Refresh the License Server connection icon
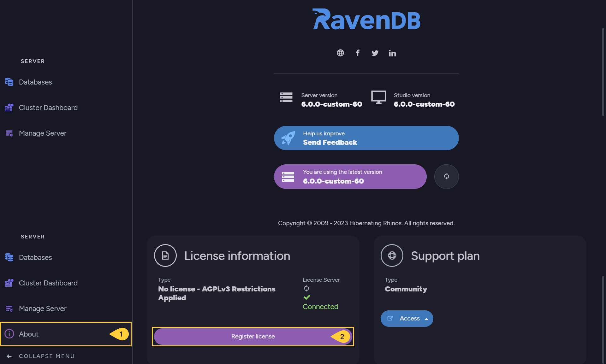Image resolution: width=606 pixels, height=364 pixels. 306,288
